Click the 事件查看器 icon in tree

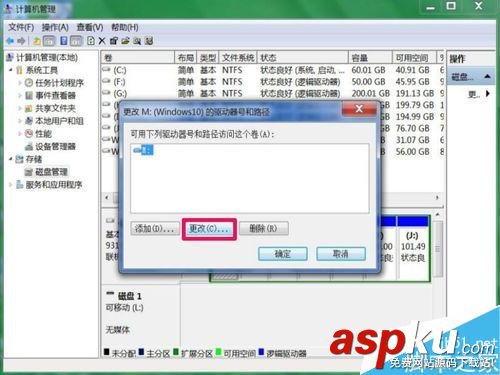point(29,95)
